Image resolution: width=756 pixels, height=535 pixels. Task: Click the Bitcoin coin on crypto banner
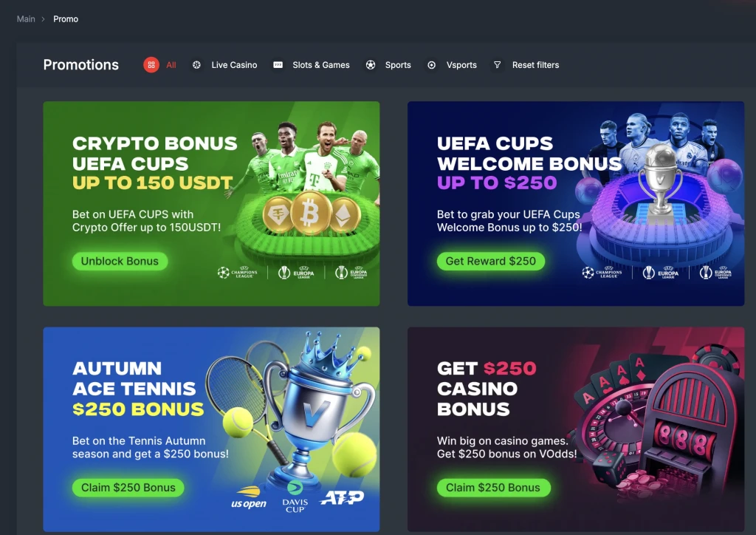[310, 212]
